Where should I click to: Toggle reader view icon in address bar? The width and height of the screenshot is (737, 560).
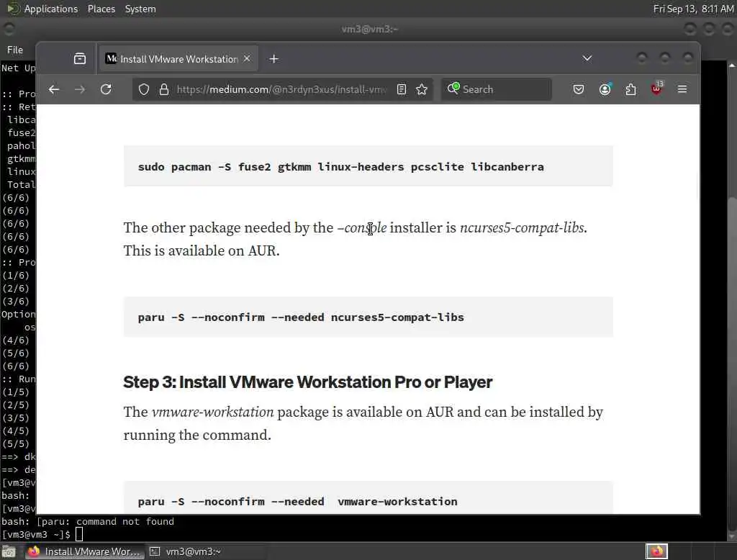402,89
